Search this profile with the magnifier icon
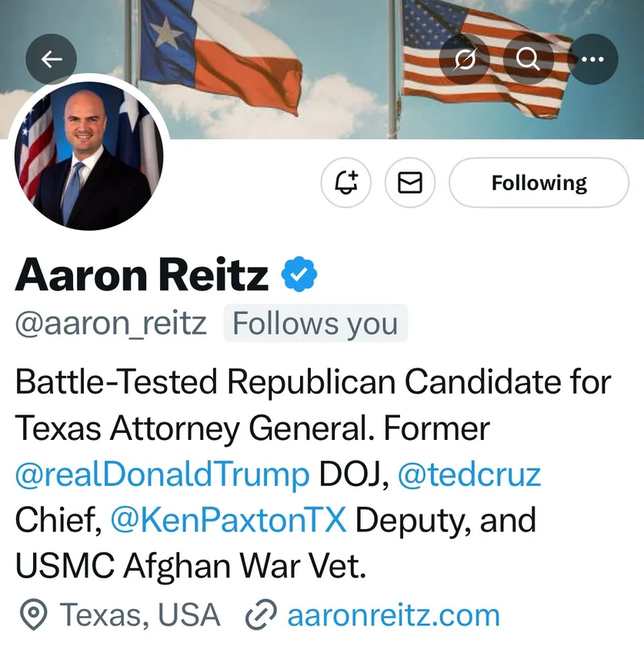The height and width of the screenshot is (646, 644). point(529,59)
